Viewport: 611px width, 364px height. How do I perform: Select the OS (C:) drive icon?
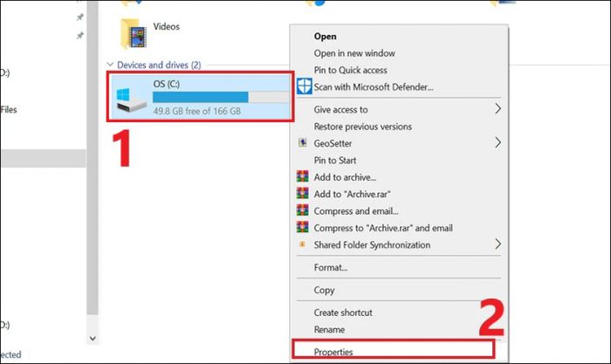click(131, 100)
